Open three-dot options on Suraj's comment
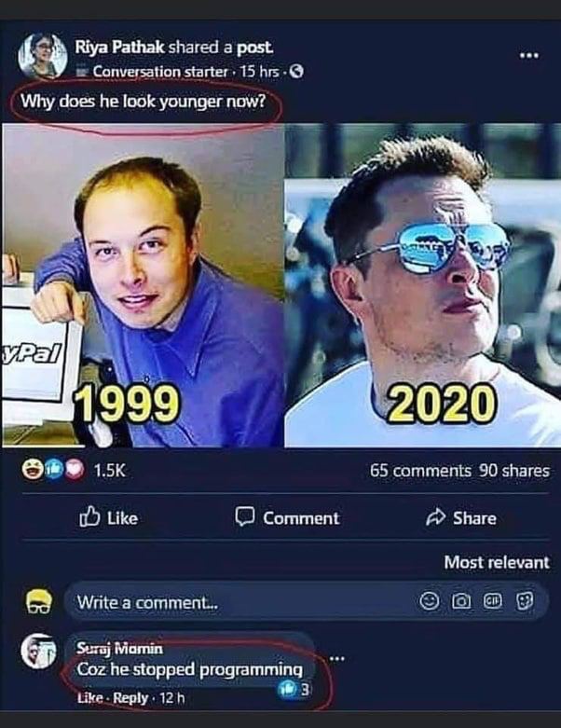Viewport: 561px width, 728px height. 337,658
